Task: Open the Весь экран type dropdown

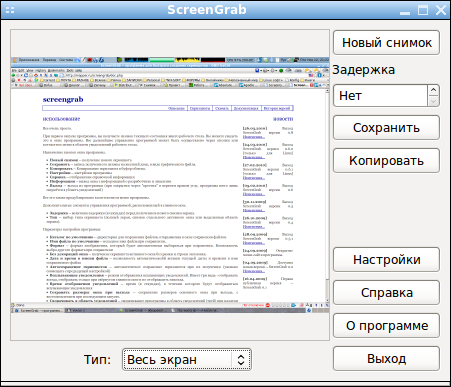Action: pos(187,359)
